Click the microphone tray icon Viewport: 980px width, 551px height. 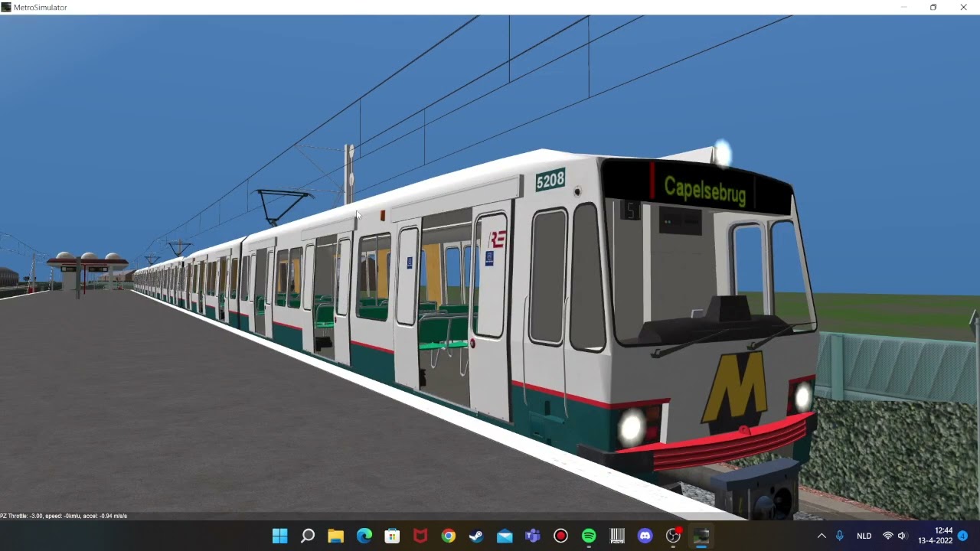[x=840, y=536]
